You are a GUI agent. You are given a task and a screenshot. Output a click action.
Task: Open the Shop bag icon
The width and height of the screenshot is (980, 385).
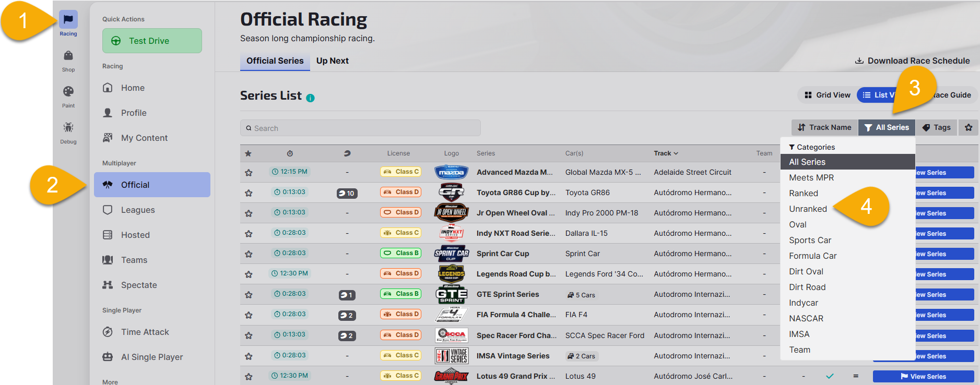tap(68, 55)
